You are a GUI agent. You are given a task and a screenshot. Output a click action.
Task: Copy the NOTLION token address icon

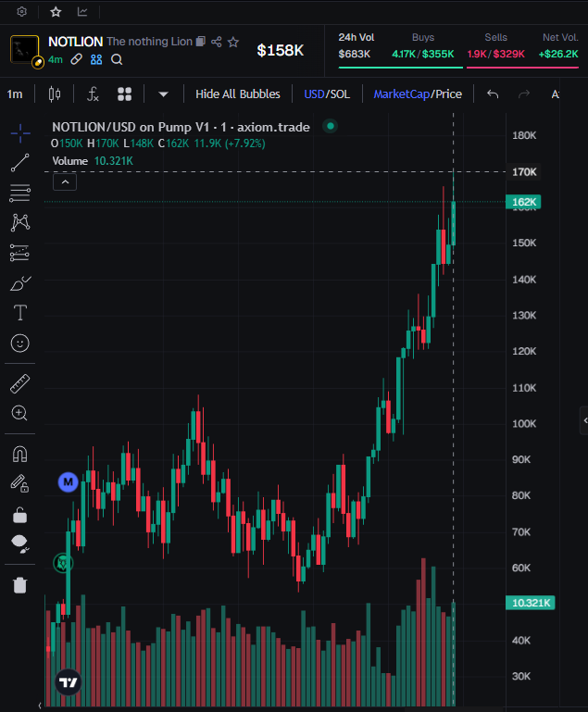tap(200, 42)
